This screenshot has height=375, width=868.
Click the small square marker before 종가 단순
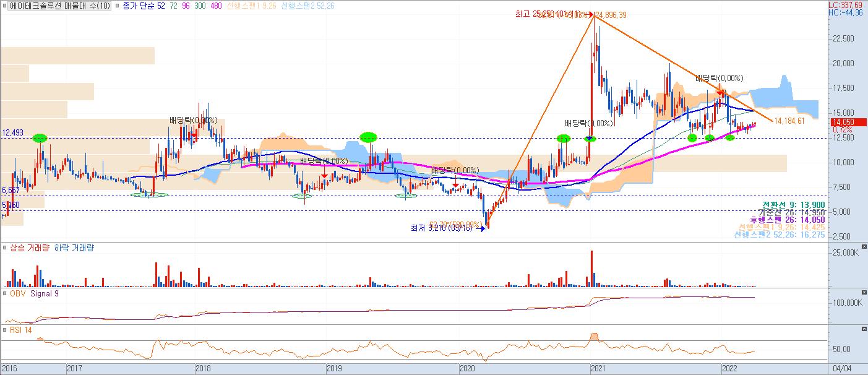119,5
